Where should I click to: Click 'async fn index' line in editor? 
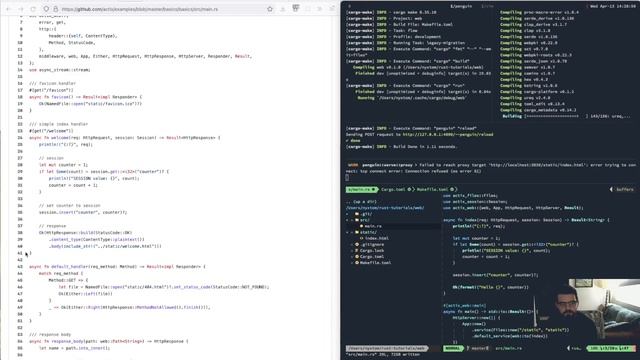[x=526, y=220]
